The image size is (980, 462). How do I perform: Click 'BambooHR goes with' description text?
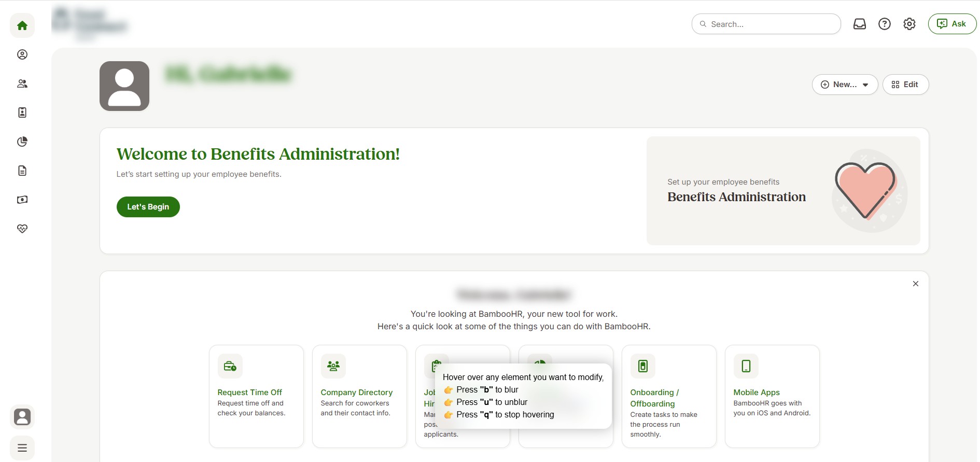point(767,403)
